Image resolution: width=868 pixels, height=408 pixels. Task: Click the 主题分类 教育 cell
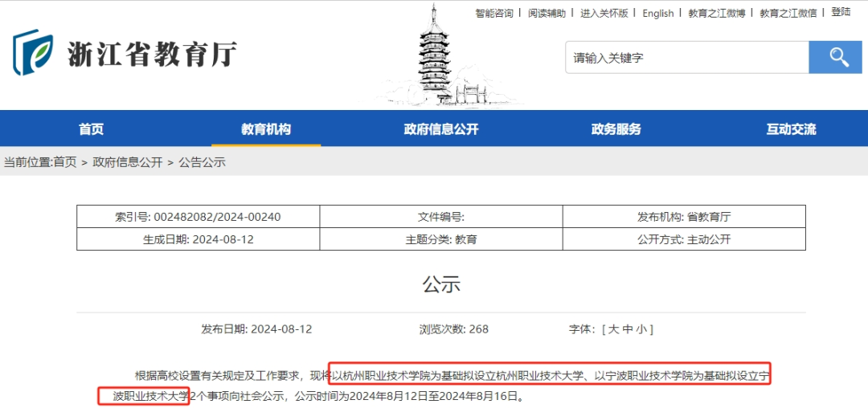tap(441, 239)
